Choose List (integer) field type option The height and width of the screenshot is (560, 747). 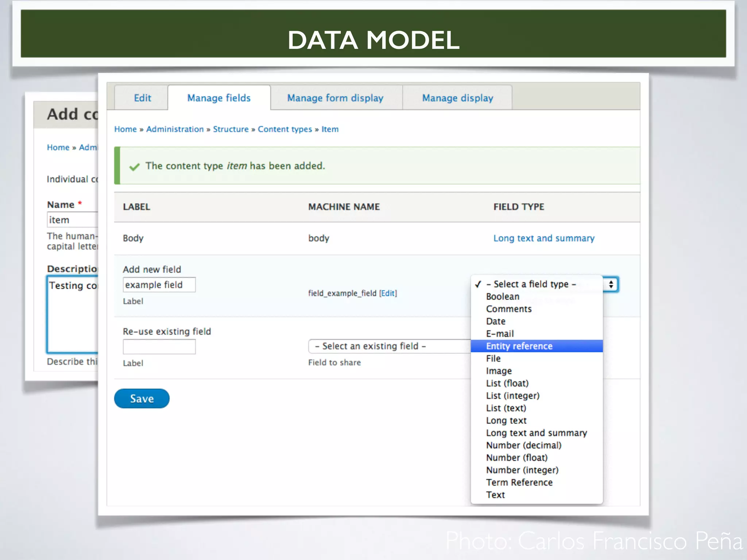click(x=512, y=396)
